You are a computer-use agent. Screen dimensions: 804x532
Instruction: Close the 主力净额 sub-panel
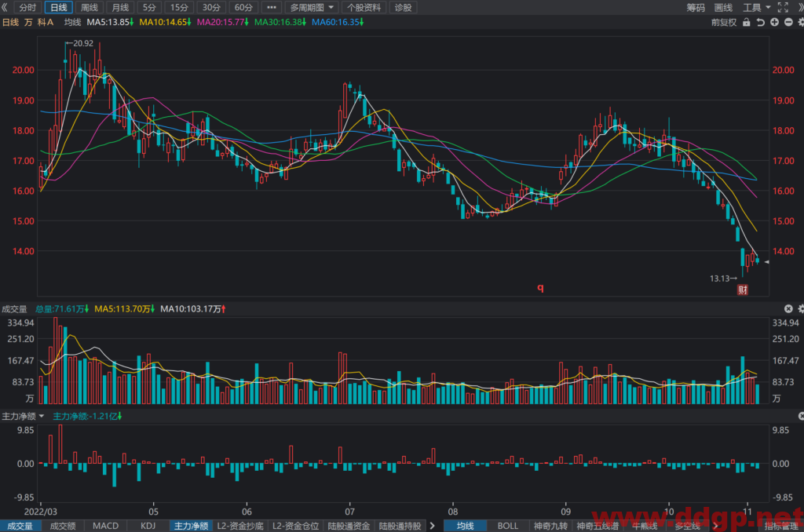[x=801, y=416]
